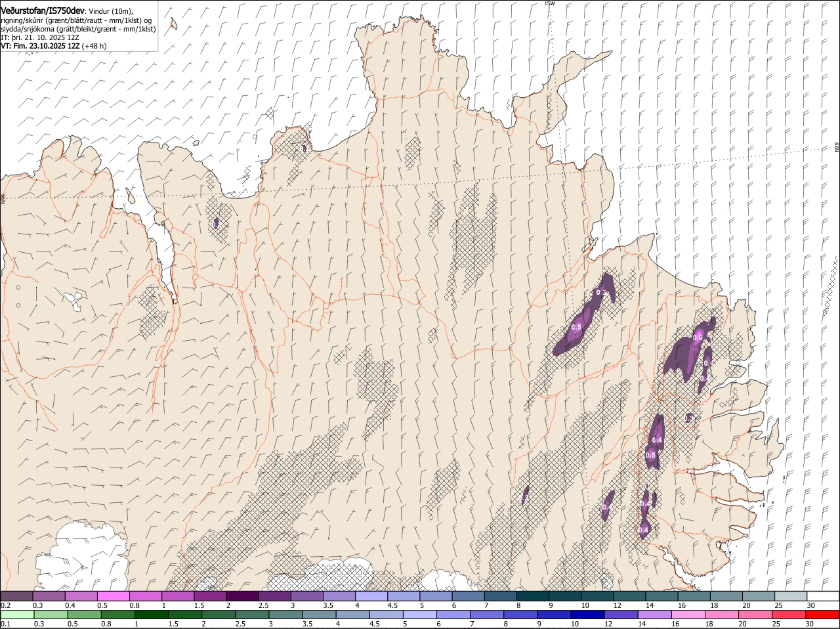Pick upper legend pink swatch between 0.5 and 0.8
This screenshot has width=840, height=629.
[x=113, y=596]
